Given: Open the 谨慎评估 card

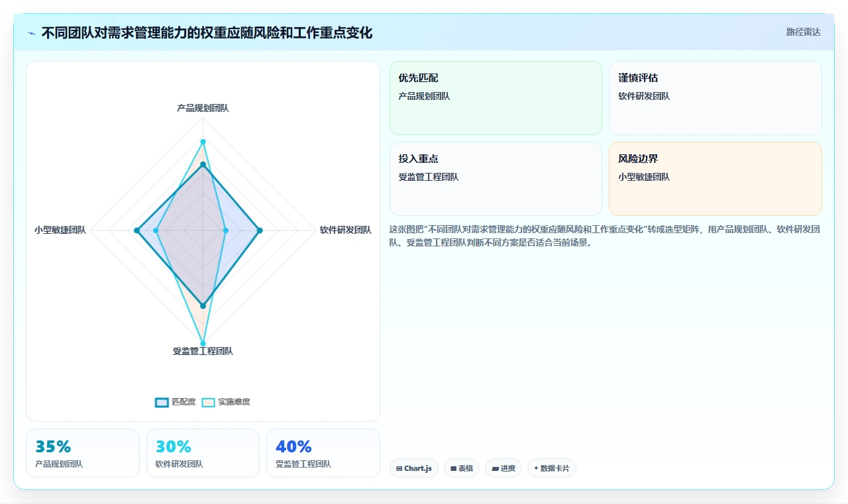Looking at the screenshot, I should tap(715, 98).
